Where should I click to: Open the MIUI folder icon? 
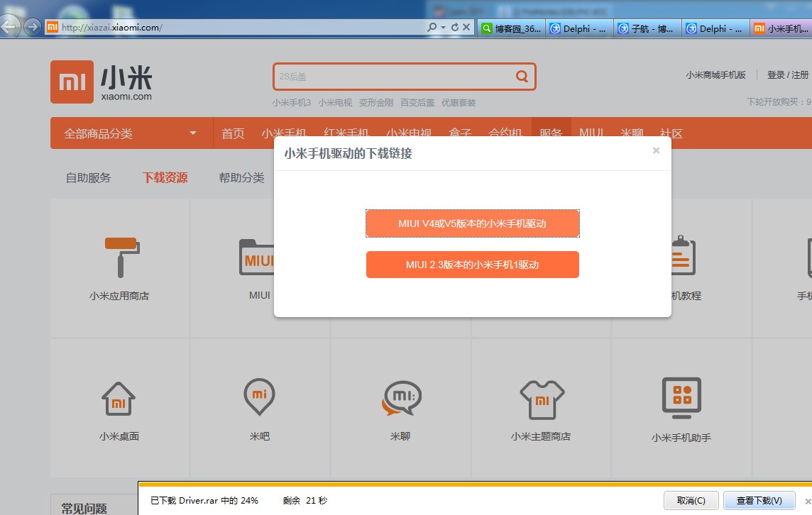tap(257, 257)
